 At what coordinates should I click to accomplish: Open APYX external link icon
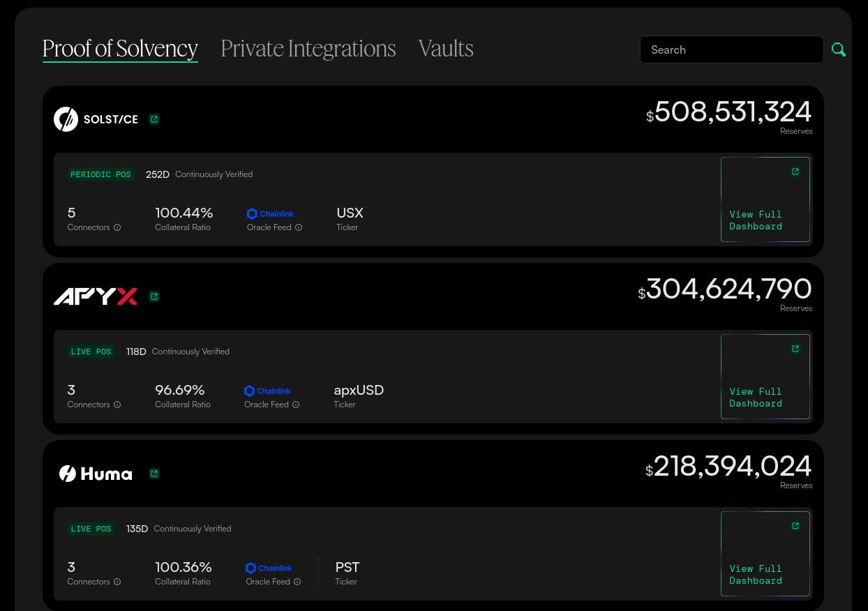[154, 296]
